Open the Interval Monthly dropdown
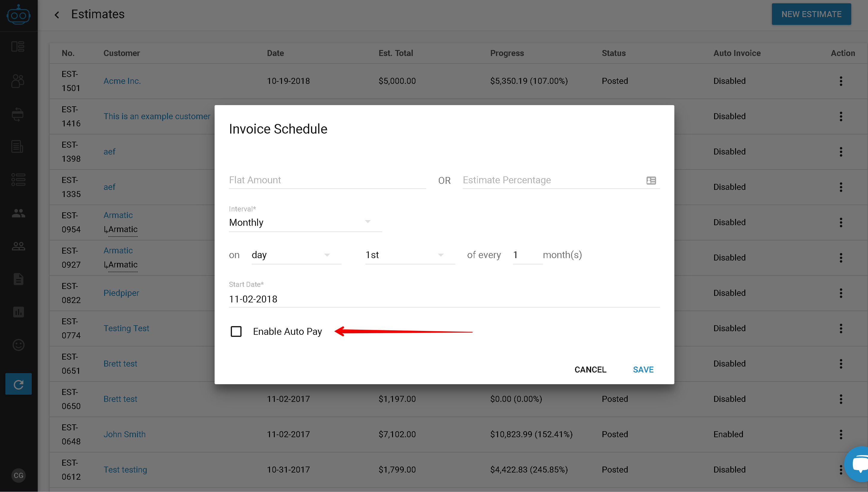The height and width of the screenshot is (492, 868). pos(305,222)
